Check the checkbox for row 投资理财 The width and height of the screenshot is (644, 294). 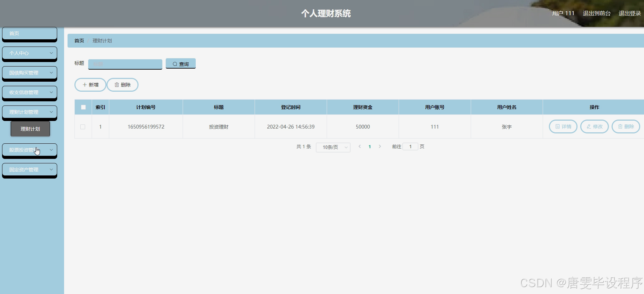(x=83, y=127)
